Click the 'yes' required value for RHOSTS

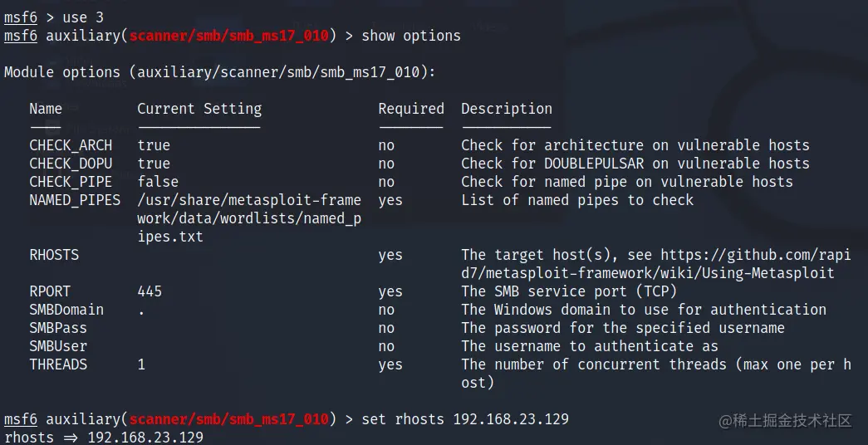390,255
